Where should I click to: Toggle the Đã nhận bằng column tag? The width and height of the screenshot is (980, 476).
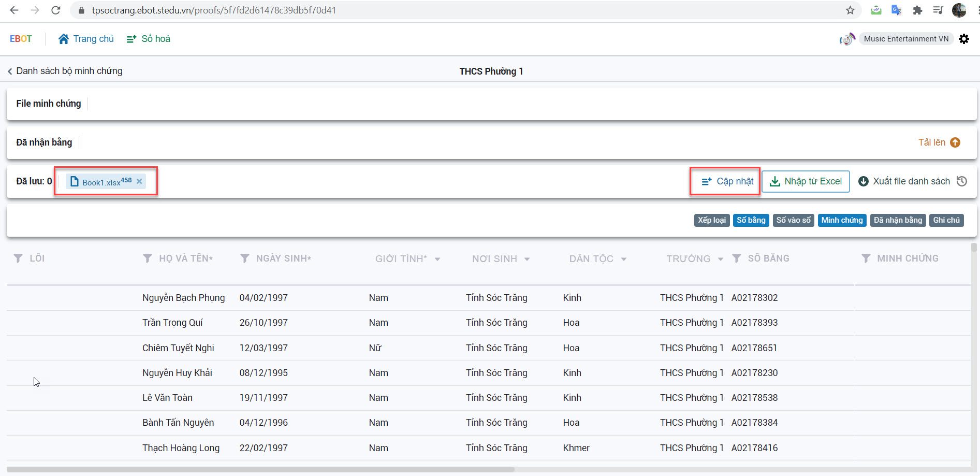[x=898, y=220]
